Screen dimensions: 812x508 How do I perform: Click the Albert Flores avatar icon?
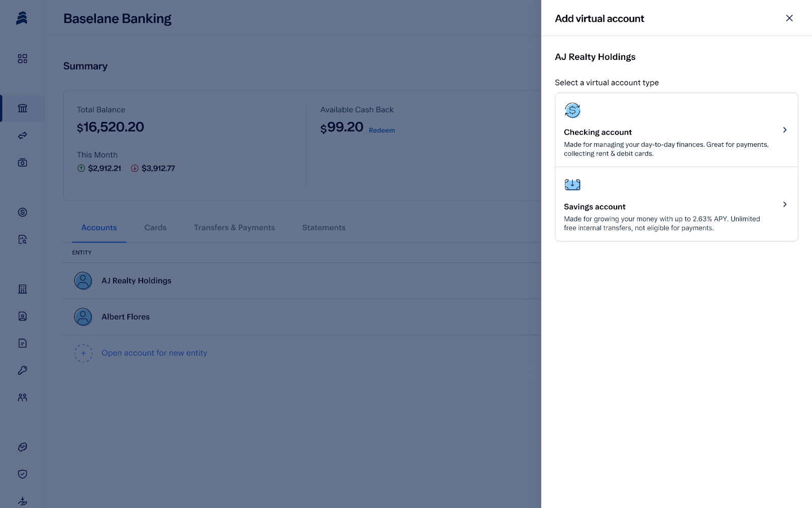coord(83,316)
